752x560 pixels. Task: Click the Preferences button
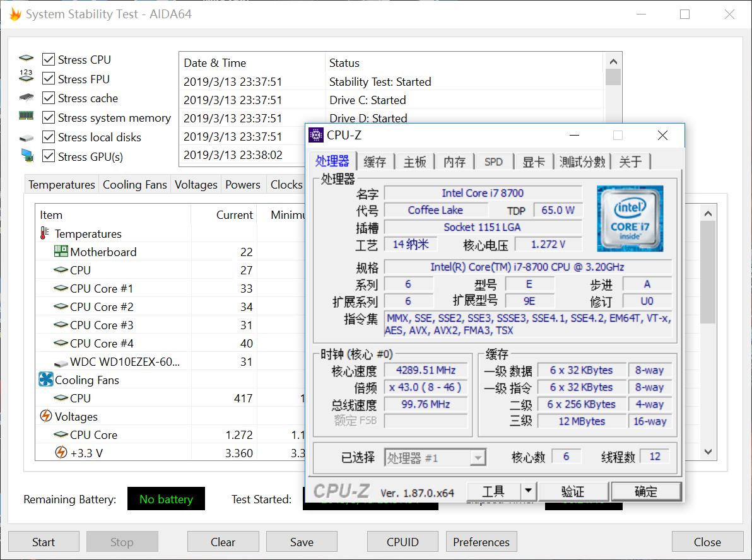(481, 542)
